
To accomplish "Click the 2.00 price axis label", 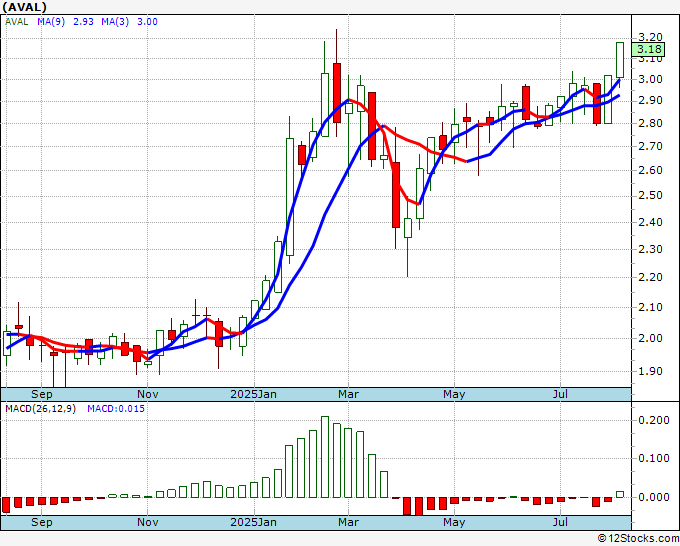I will point(651,338).
